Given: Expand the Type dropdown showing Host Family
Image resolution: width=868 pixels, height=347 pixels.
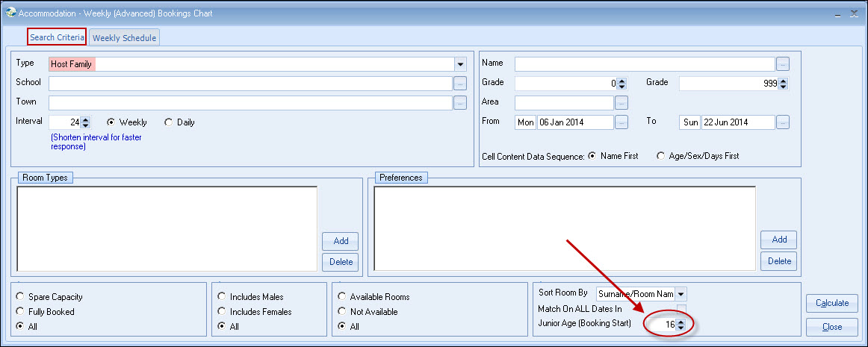Looking at the screenshot, I should pyautogui.click(x=460, y=64).
